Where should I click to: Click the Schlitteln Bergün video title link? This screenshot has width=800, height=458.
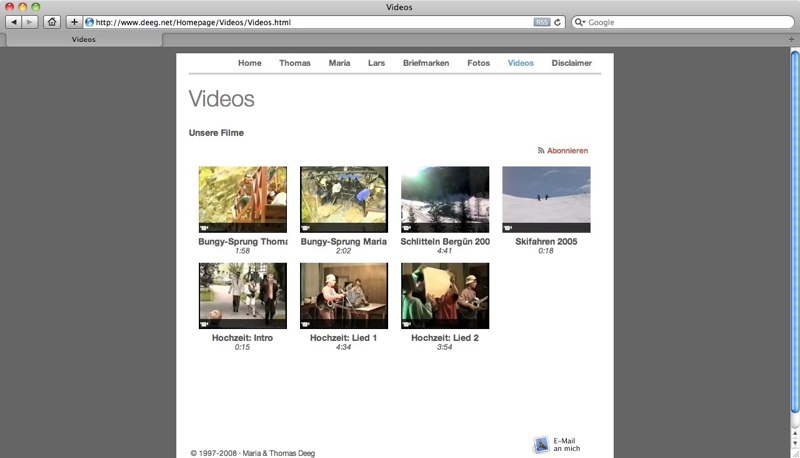click(x=445, y=242)
